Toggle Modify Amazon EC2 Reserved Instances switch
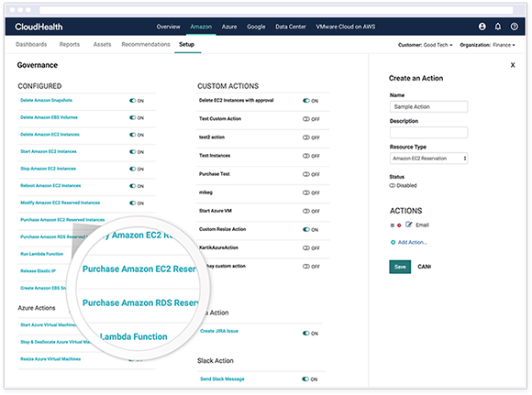 (x=132, y=203)
